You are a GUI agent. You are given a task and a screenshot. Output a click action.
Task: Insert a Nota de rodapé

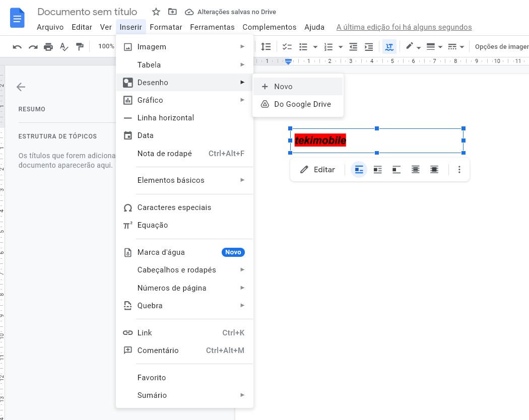click(184, 153)
